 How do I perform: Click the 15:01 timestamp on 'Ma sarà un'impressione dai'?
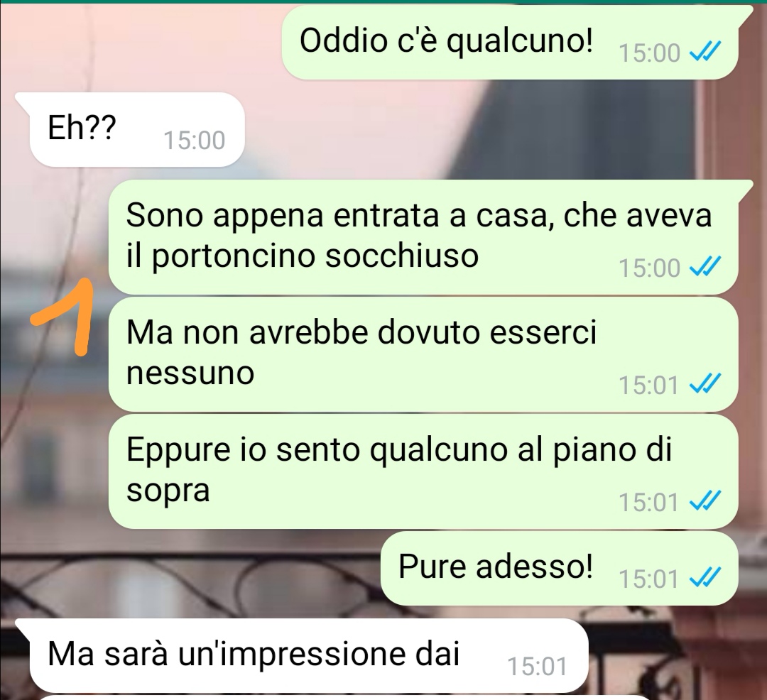537,667
